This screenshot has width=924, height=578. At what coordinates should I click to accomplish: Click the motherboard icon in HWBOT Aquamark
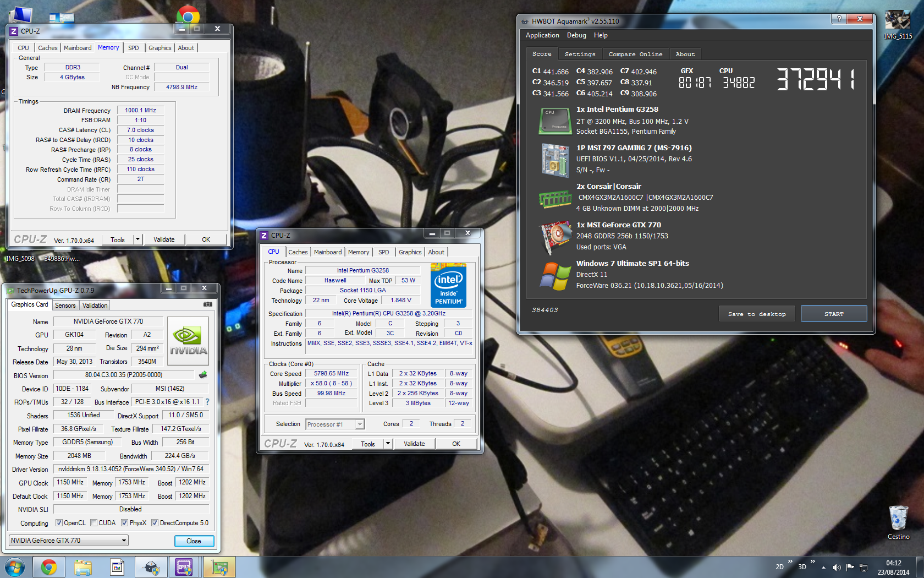[555, 160]
